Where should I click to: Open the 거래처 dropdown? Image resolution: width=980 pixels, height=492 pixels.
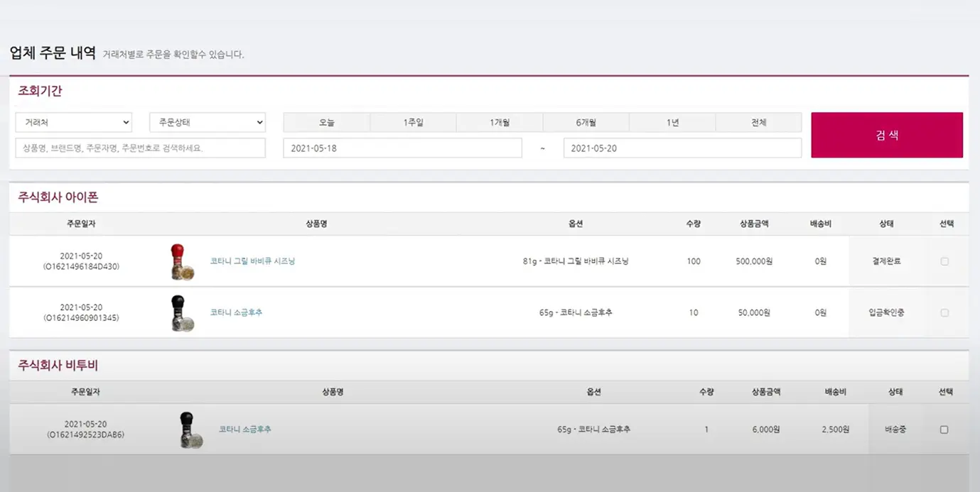(74, 123)
